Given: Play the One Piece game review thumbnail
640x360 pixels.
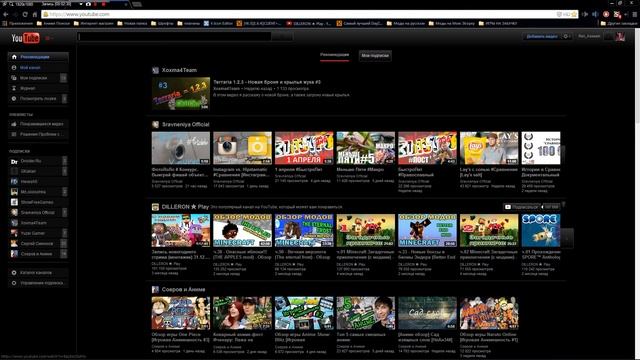Looking at the screenshot, I should pos(181,313).
